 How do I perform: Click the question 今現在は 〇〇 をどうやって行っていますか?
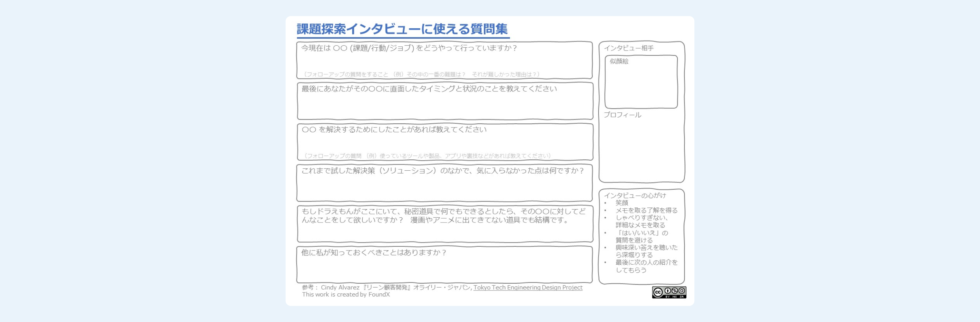point(409,48)
